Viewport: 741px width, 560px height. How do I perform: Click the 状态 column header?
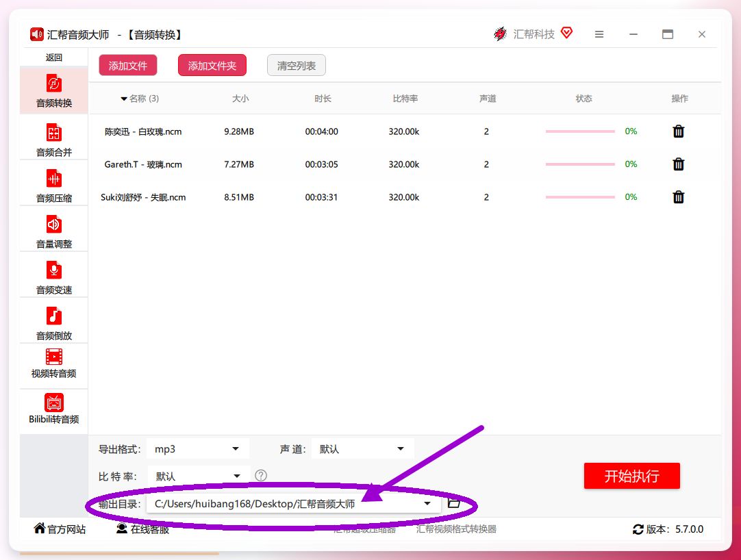click(583, 99)
